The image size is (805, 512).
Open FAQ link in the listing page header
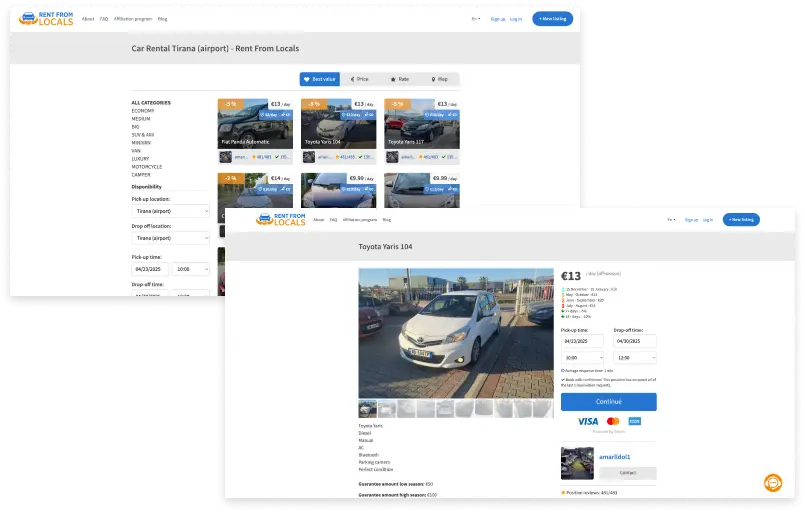[x=104, y=19]
